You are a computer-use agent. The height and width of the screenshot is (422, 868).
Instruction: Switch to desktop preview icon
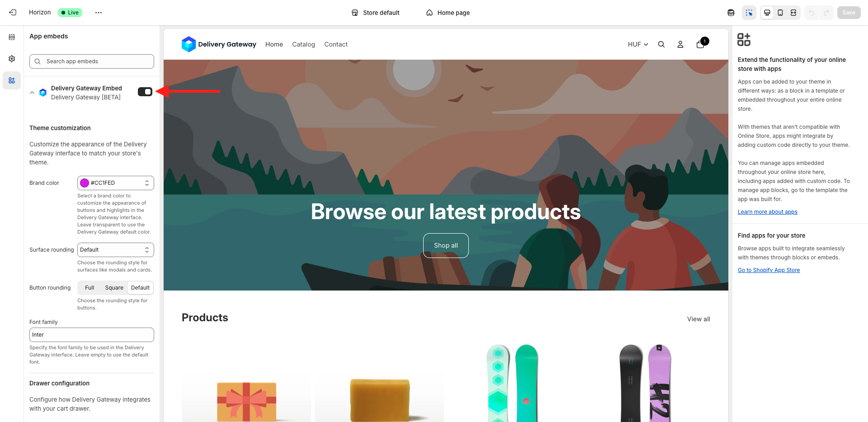click(x=767, y=13)
